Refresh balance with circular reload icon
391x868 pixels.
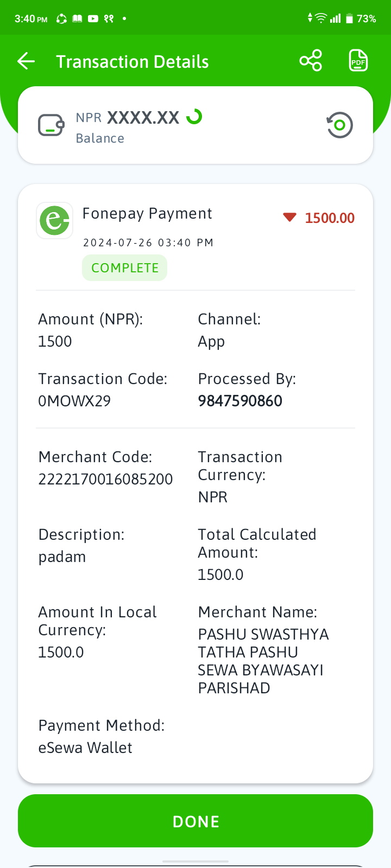tap(339, 125)
